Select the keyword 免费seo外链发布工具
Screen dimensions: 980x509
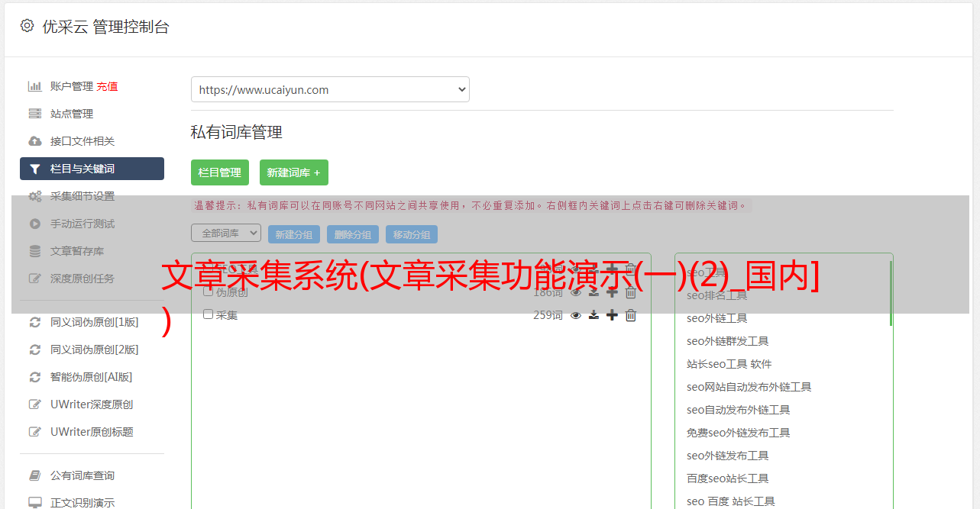[x=738, y=433]
